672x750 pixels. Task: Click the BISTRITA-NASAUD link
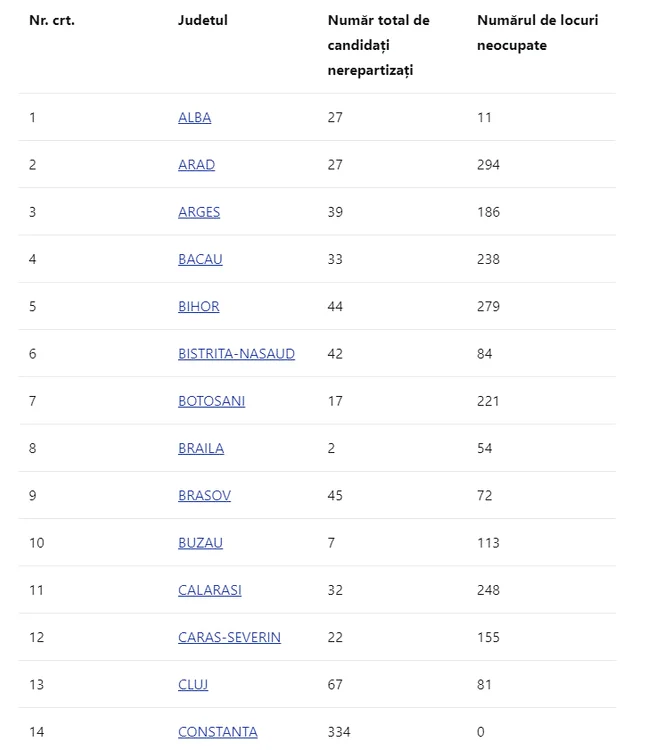[x=236, y=354]
